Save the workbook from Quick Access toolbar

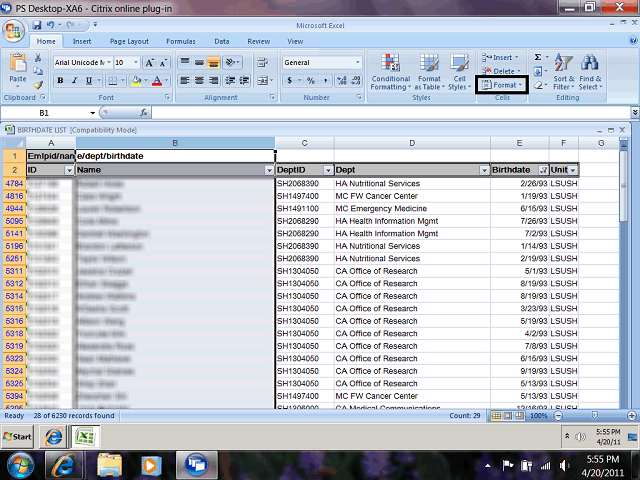[37, 25]
